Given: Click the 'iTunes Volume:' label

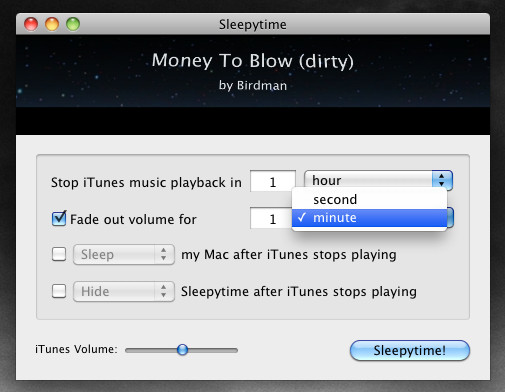Looking at the screenshot, I should pyautogui.click(x=76, y=349).
